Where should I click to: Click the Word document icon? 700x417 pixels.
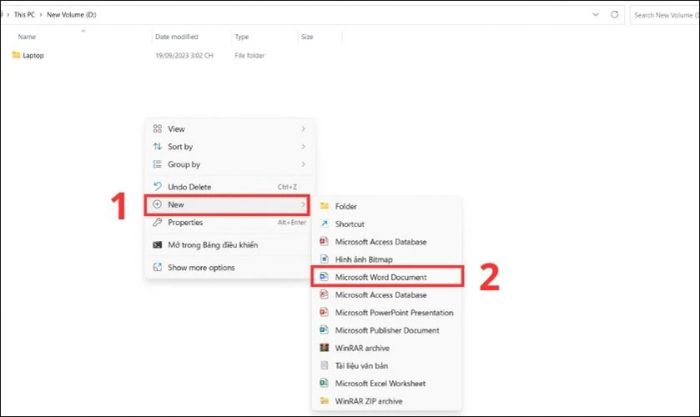click(x=324, y=277)
